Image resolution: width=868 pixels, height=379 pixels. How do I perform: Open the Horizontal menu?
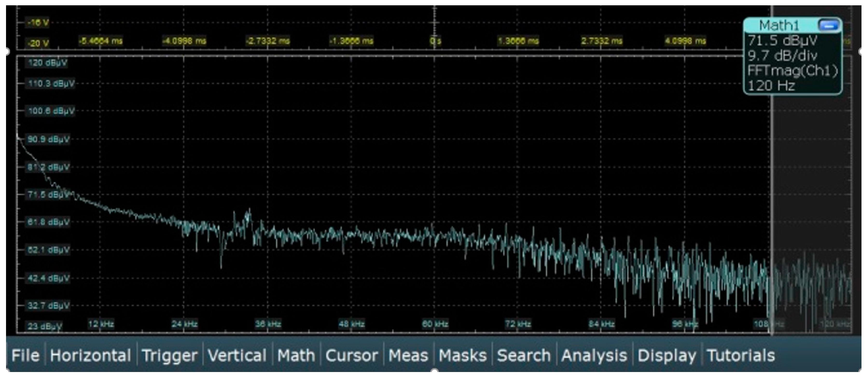click(x=90, y=355)
